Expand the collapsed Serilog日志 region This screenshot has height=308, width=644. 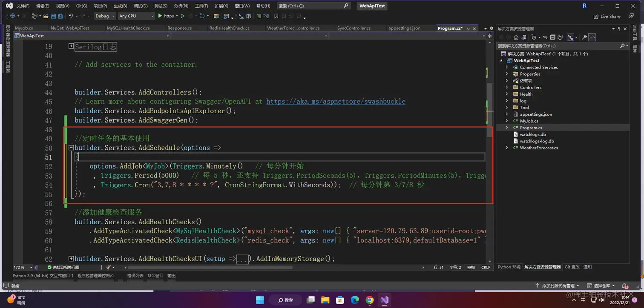(71, 46)
